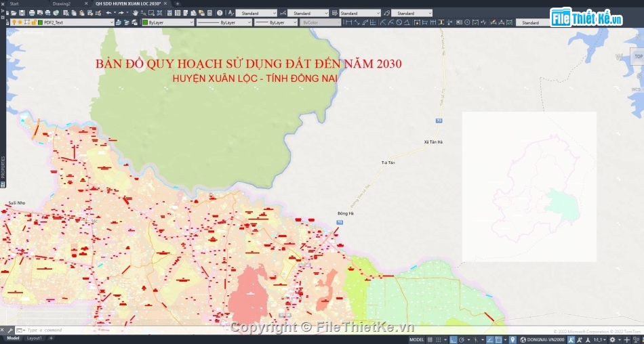The width and height of the screenshot is (644, 344).
Task: Switch to the Start tab
Action: [x=14, y=3]
